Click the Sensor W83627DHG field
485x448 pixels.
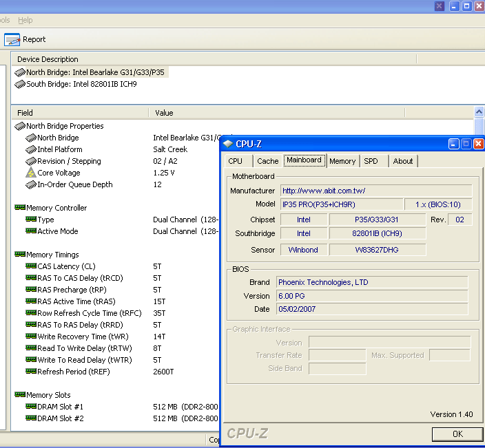[x=378, y=250]
